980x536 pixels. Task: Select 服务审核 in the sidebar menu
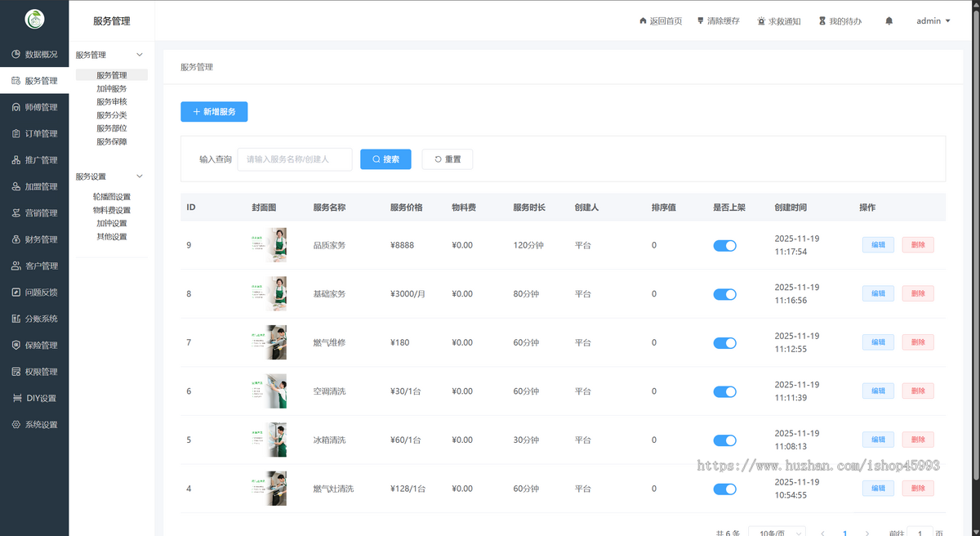click(112, 101)
